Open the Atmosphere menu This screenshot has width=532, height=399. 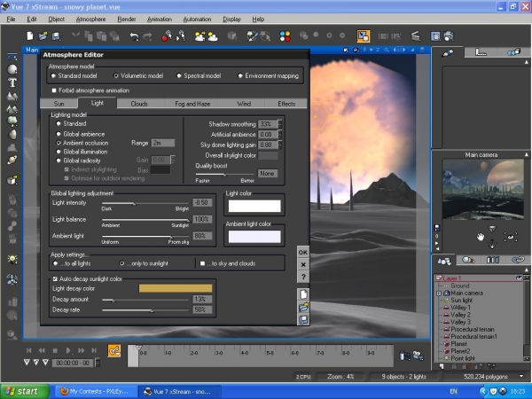(90, 19)
